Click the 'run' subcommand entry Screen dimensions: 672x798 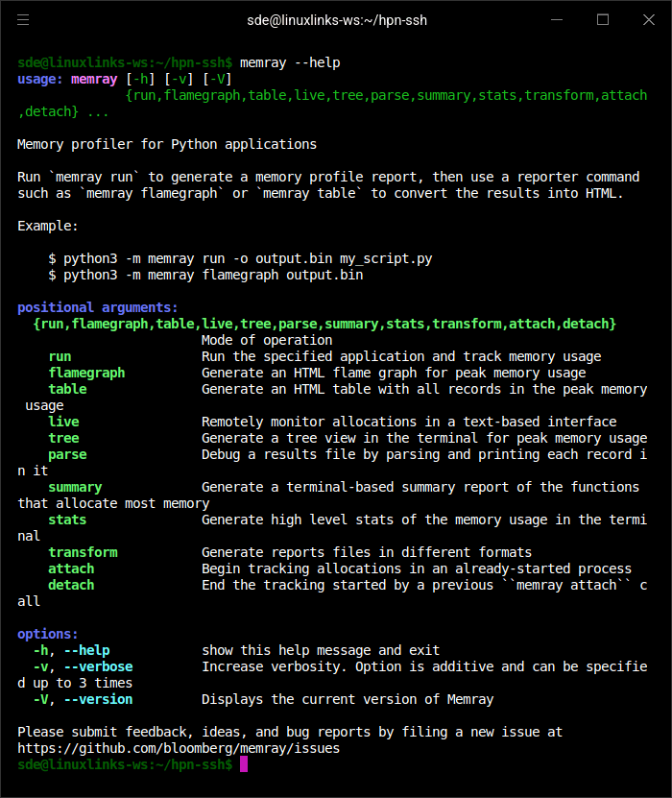tap(60, 356)
